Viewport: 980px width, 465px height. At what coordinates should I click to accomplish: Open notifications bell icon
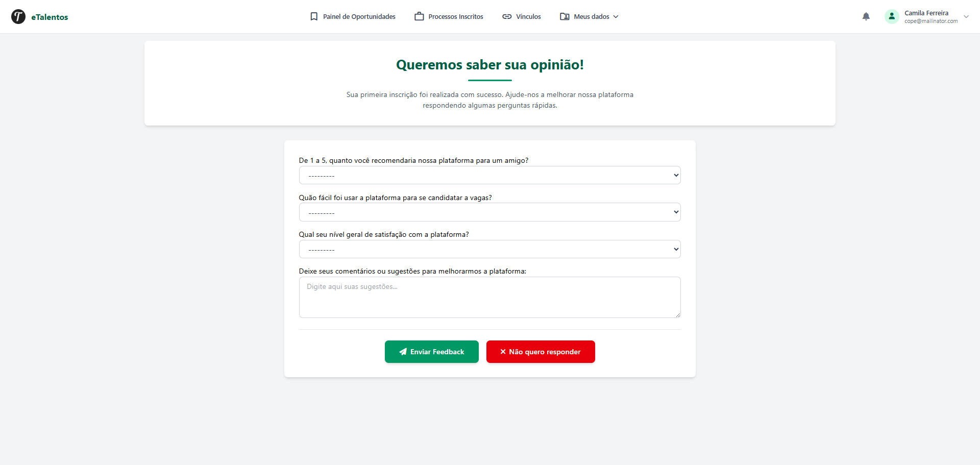[866, 16]
